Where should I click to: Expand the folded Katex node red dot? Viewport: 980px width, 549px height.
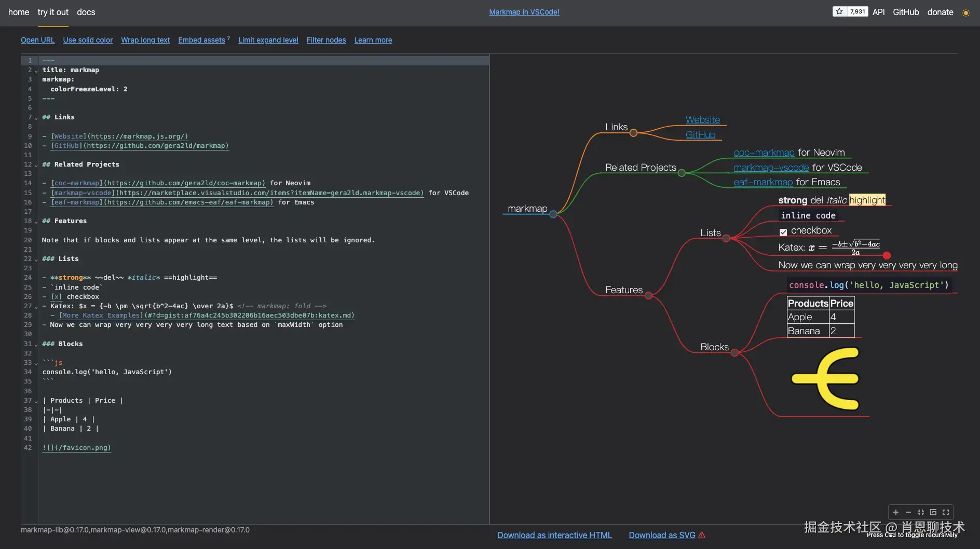(x=887, y=255)
